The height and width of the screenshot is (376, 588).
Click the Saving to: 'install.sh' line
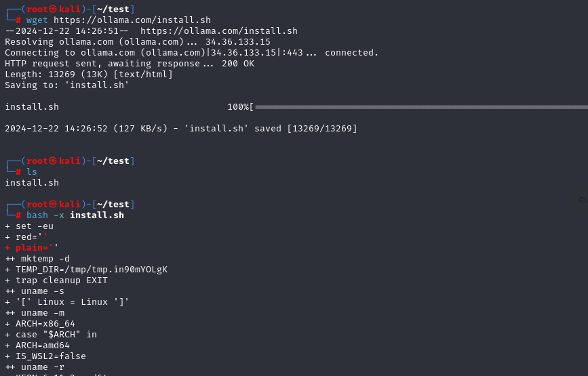[x=66, y=85]
